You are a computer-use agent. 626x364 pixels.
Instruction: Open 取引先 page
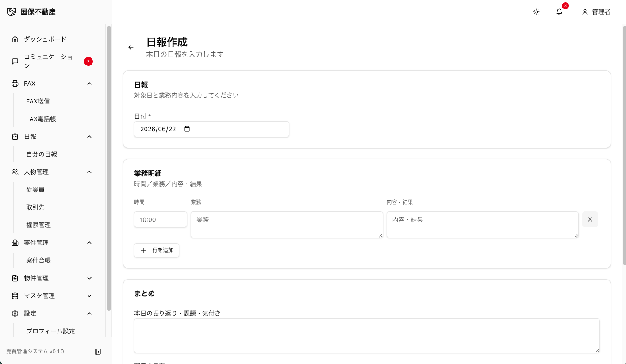(35, 207)
